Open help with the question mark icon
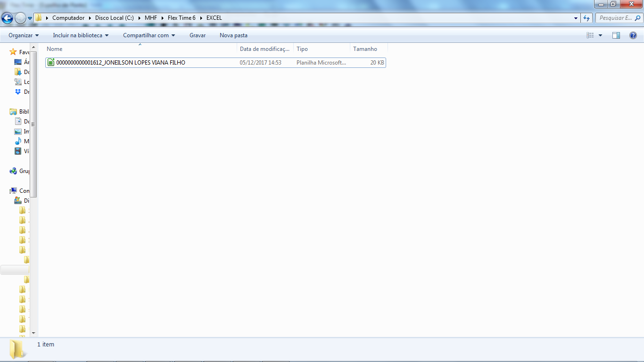This screenshot has width=644, height=362. pos(633,35)
